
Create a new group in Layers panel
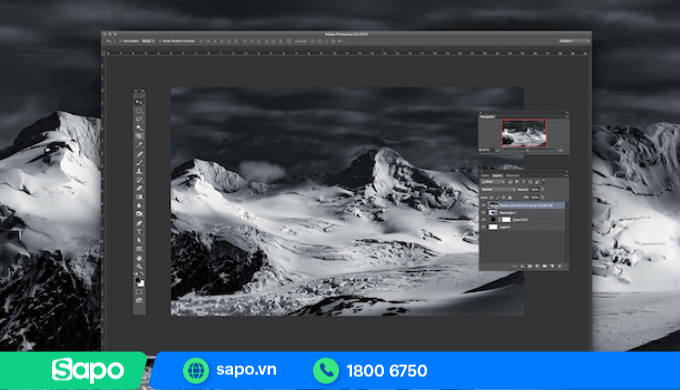point(545,266)
